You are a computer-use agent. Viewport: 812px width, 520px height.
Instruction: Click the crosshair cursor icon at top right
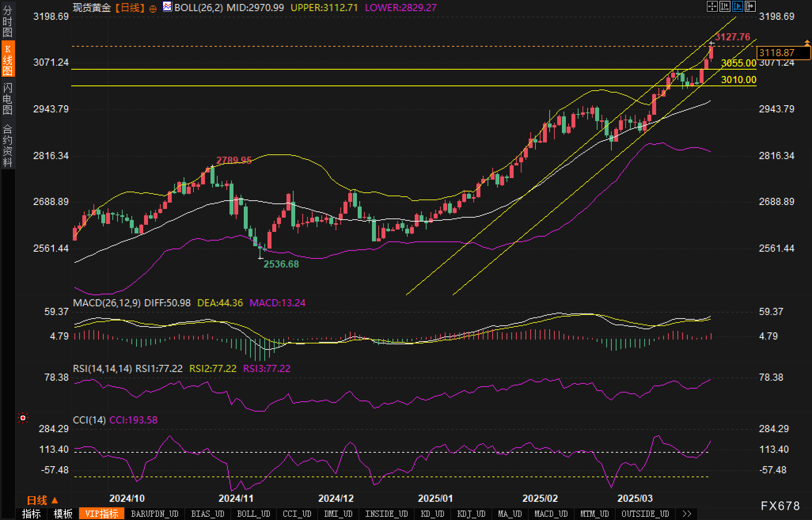tap(712, 6)
